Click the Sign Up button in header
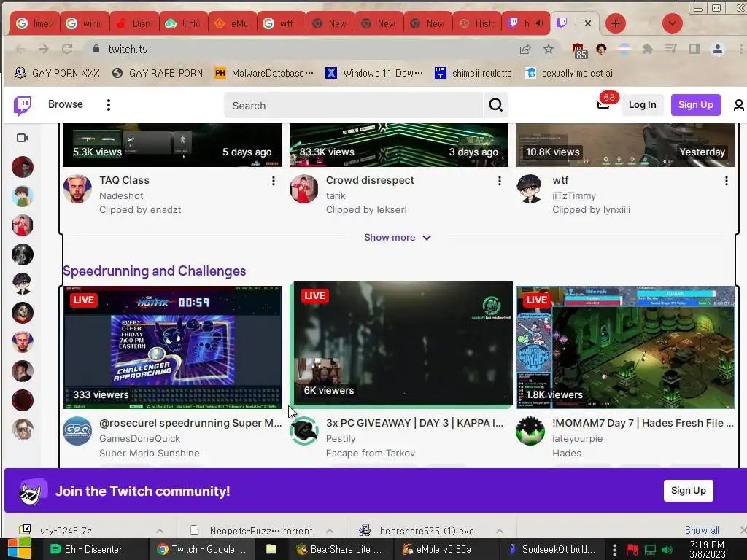The height and width of the screenshot is (560, 747). (x=695, y=105)
